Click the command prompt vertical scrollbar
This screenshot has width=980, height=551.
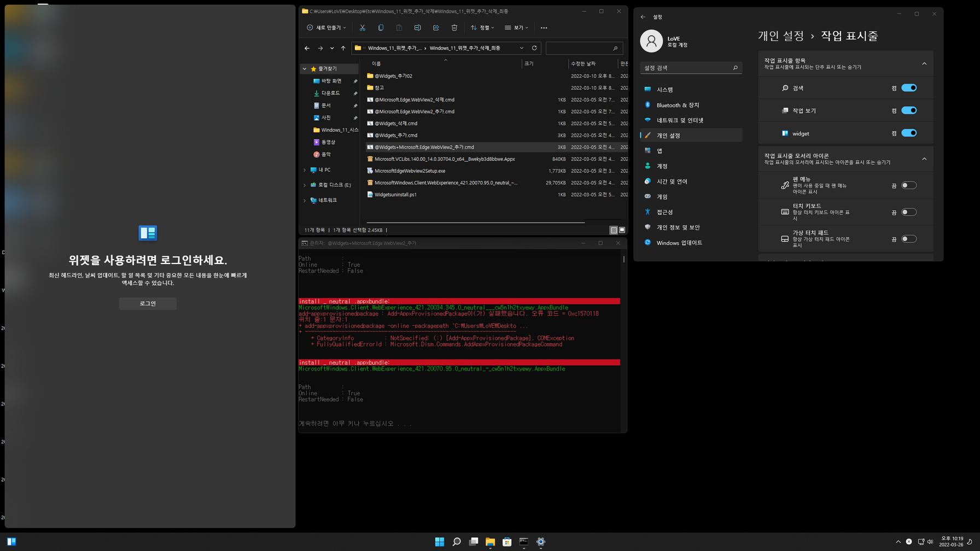click(x=623, y=259)
